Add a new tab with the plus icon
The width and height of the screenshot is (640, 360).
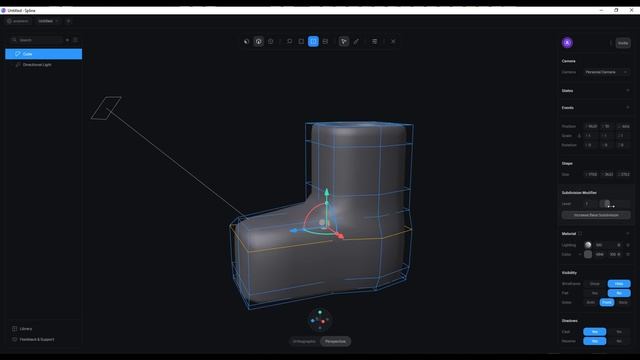point(68,21)
